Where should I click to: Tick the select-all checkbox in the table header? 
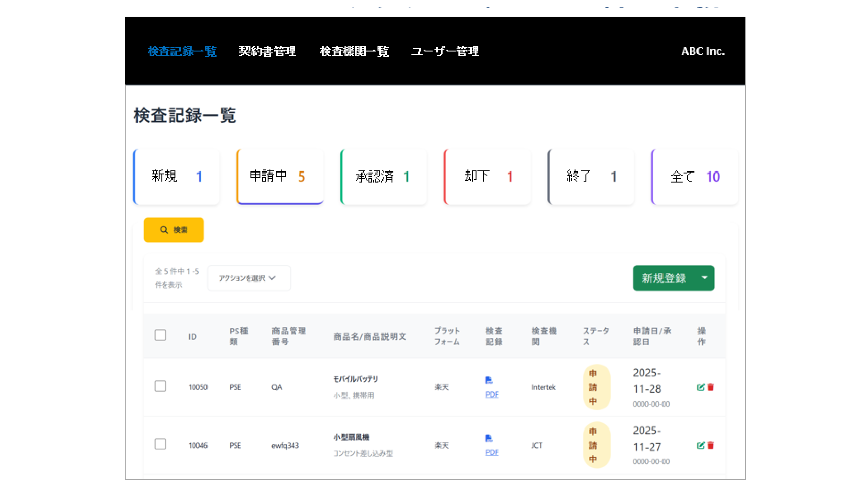click(160, 335)
